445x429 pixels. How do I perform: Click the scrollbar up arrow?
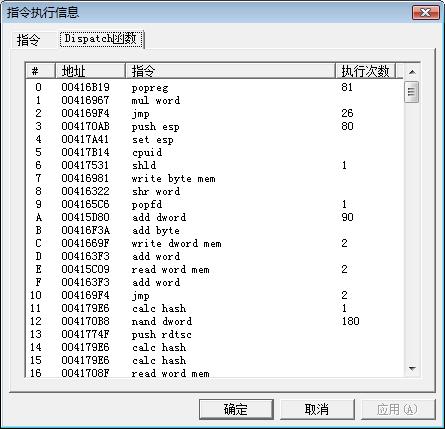click(412, 72)
